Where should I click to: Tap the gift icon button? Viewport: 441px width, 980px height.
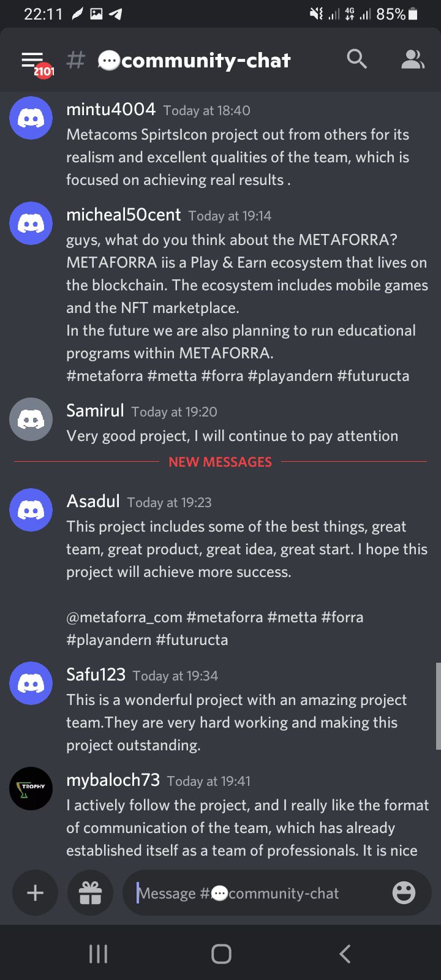(x=90, y=892)
